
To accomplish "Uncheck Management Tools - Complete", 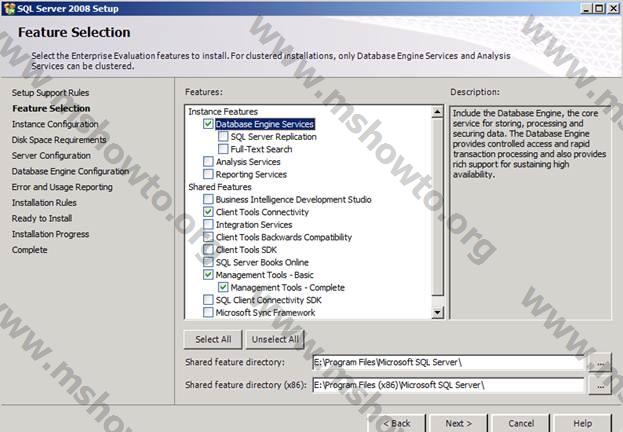I will (223, 287).
